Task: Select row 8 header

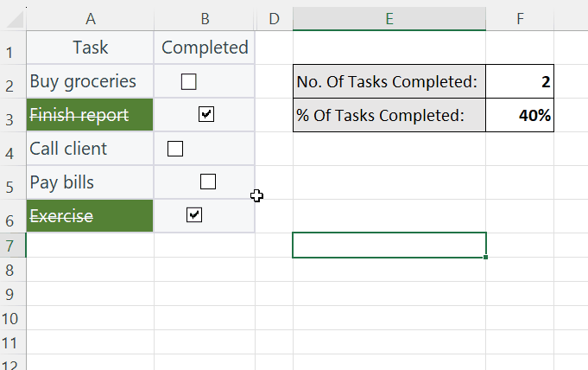Action: pyautogui.click(x=13, y=270)
